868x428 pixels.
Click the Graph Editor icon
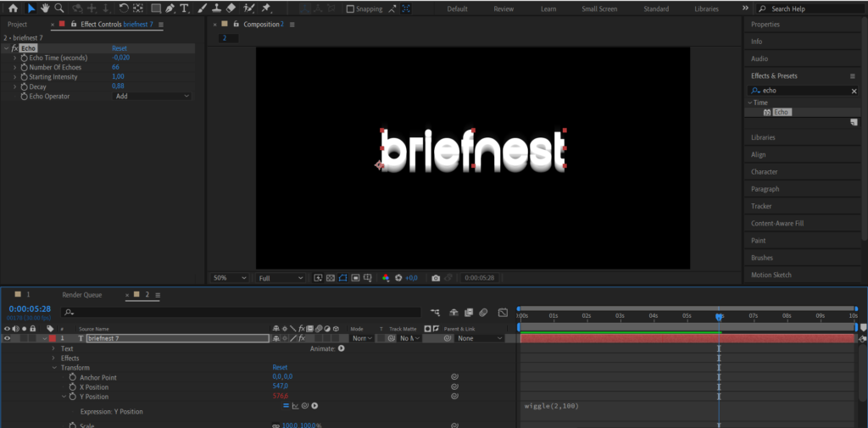click(x=503, y=313)
